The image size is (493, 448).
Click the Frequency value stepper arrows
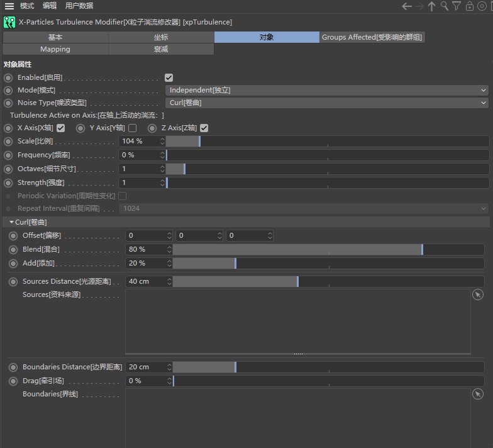point(162,155)
